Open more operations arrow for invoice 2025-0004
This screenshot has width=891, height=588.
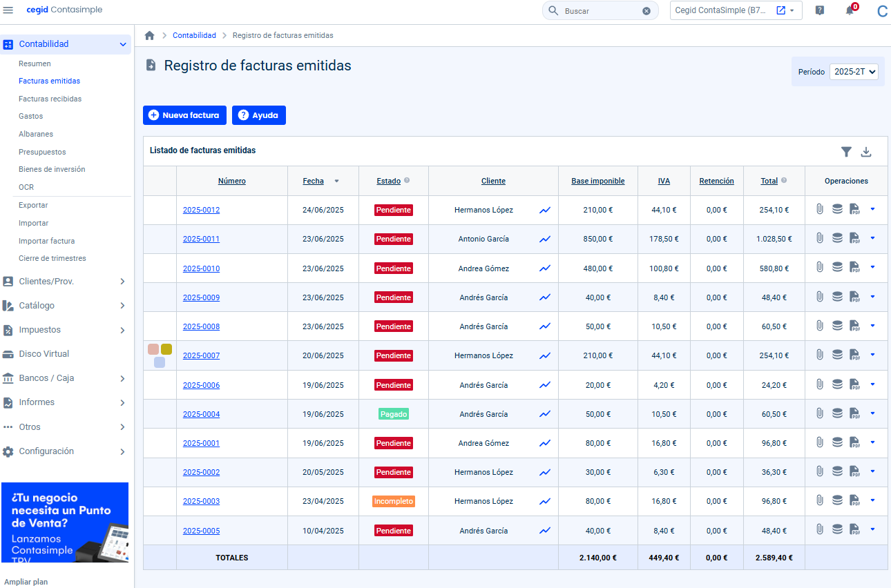point(872,413)
